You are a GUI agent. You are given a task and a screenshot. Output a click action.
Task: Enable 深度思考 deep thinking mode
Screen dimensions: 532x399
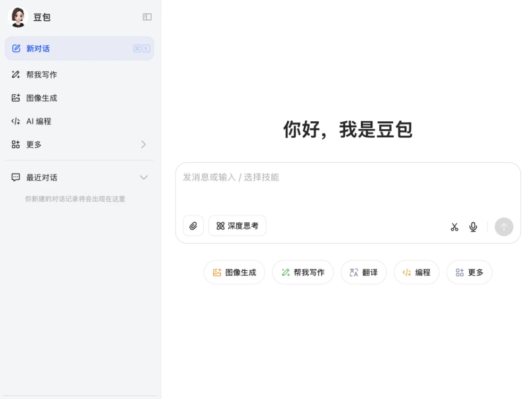[237, 226]
